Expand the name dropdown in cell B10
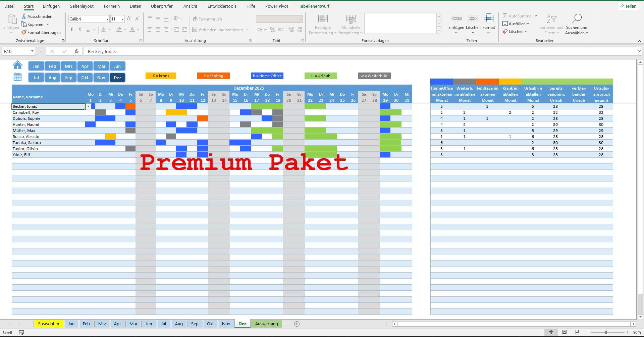Screen dimensions: 644x337 point(88,106)
